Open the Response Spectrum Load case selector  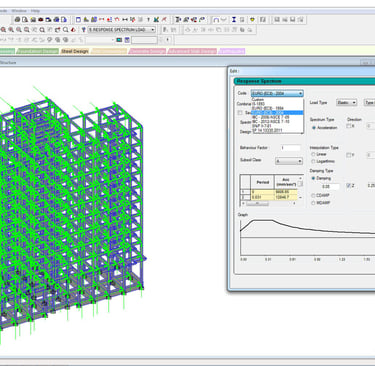pyautogui.click(x=122, y=30)
